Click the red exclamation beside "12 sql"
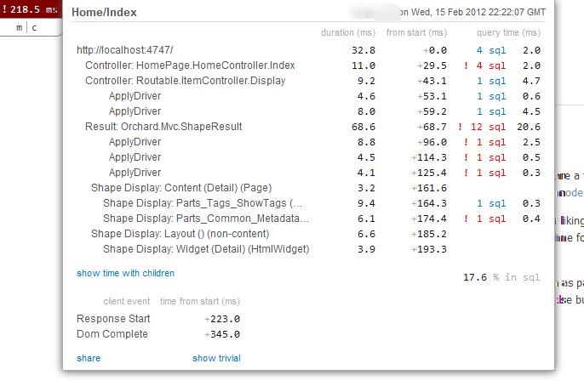584x392 pixels. click(460, 127)
